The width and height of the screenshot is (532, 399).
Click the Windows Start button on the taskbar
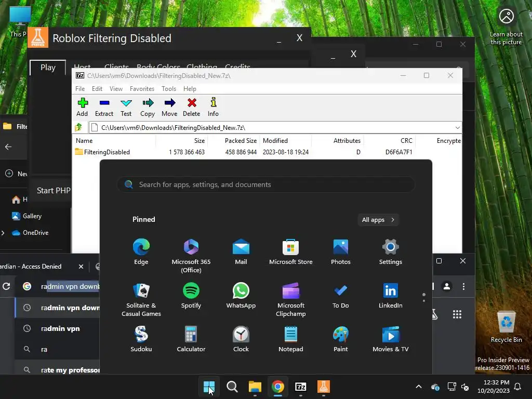[x=209, y=387]
